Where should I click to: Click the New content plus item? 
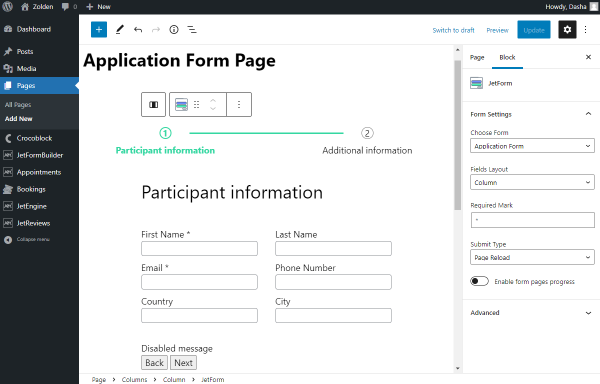pyautogui.click(x=98, y=7)
